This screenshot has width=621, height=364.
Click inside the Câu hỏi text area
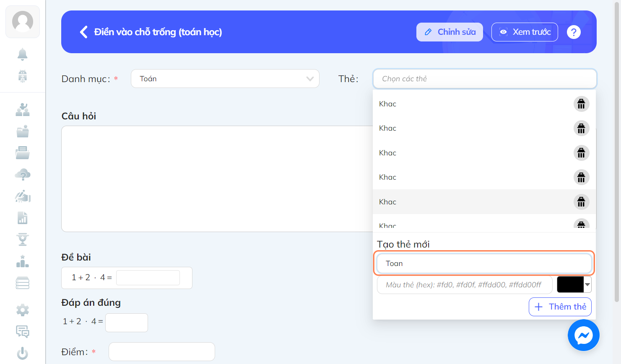pyautogui.click(x=217, y=179)
